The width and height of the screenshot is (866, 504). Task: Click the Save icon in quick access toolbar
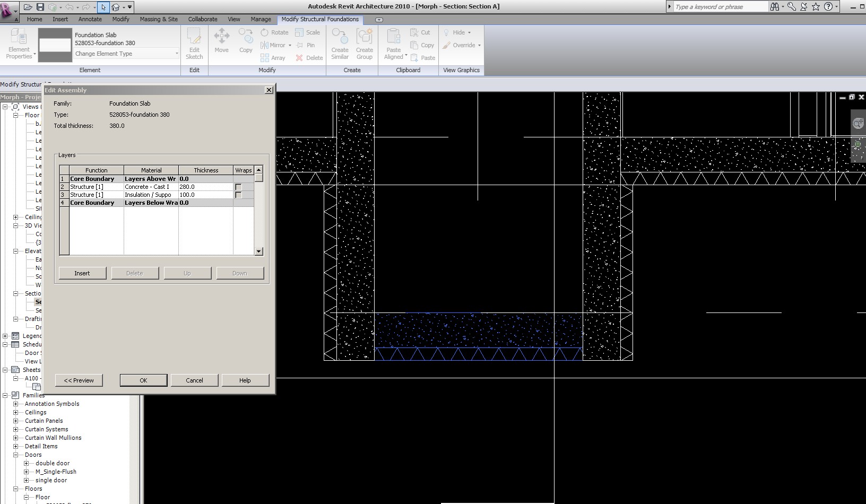point(40,7)
